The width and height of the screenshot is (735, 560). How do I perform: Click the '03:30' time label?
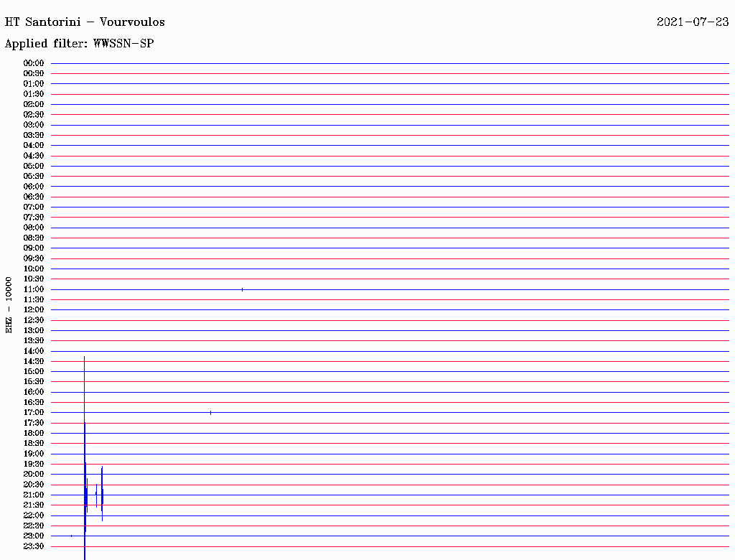(34, 135)
